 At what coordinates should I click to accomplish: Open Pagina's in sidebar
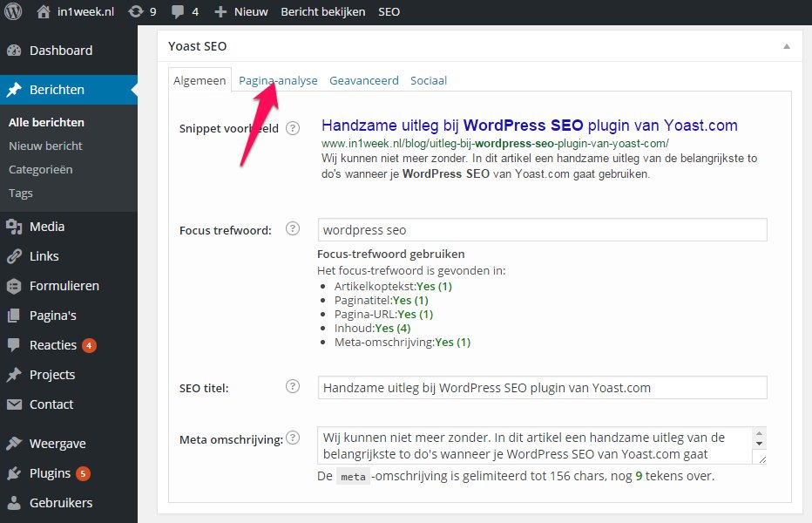(53, 316)
